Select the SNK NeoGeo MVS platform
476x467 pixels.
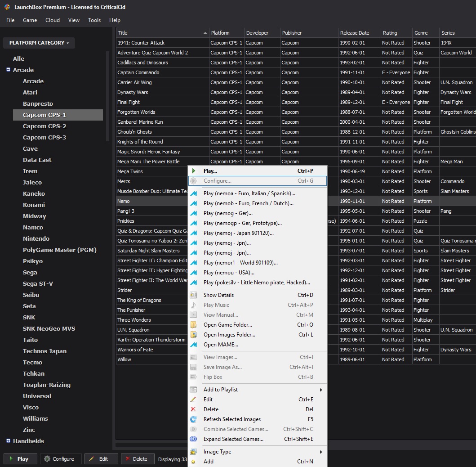pyautogui.click(x=49, y=328)
